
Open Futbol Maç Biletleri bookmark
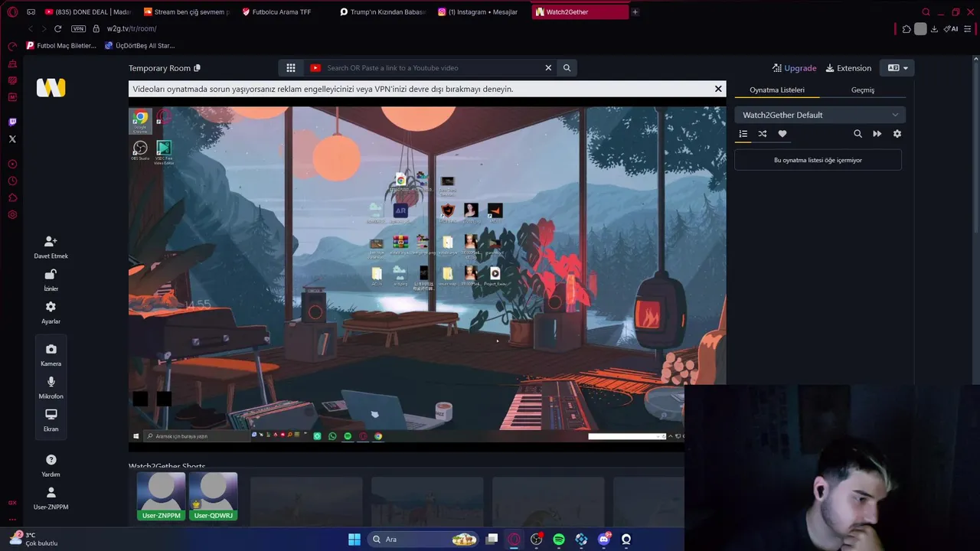[61, 46]
